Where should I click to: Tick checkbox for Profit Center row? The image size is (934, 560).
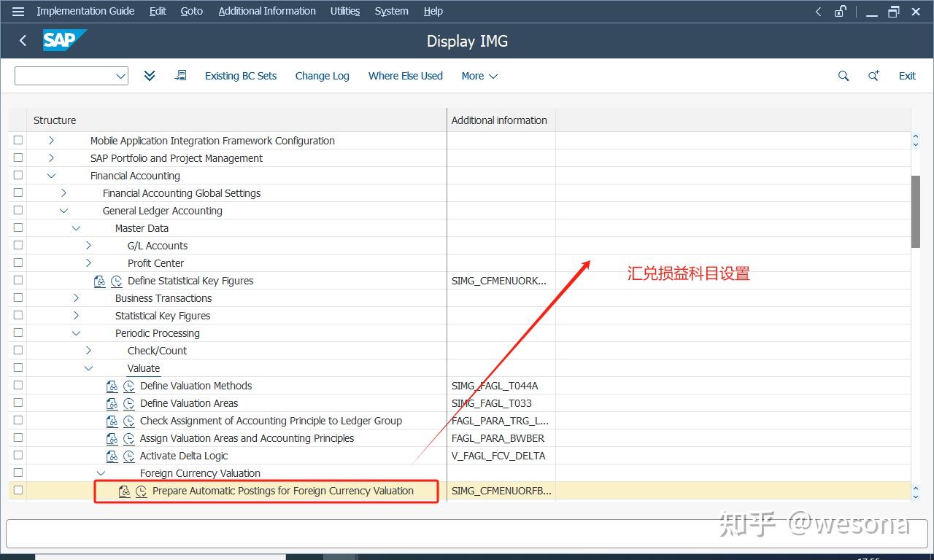[x=18, y=262]
